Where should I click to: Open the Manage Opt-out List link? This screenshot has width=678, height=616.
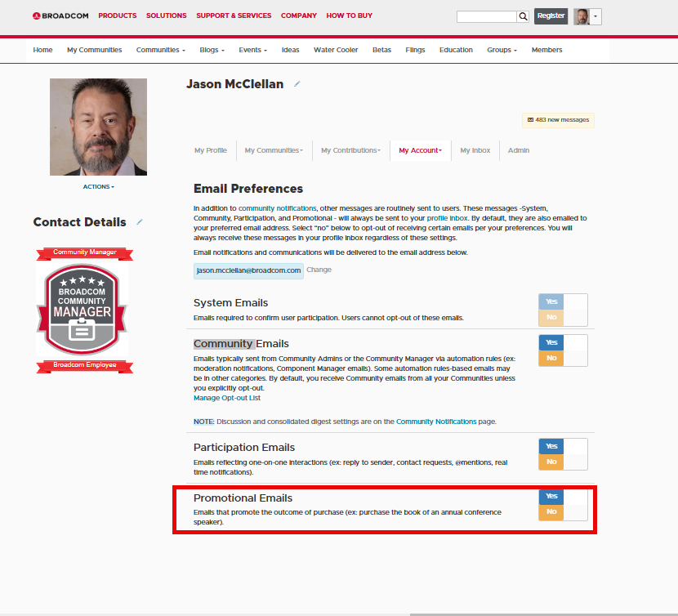pyautogui.click(x=227, y=398)
